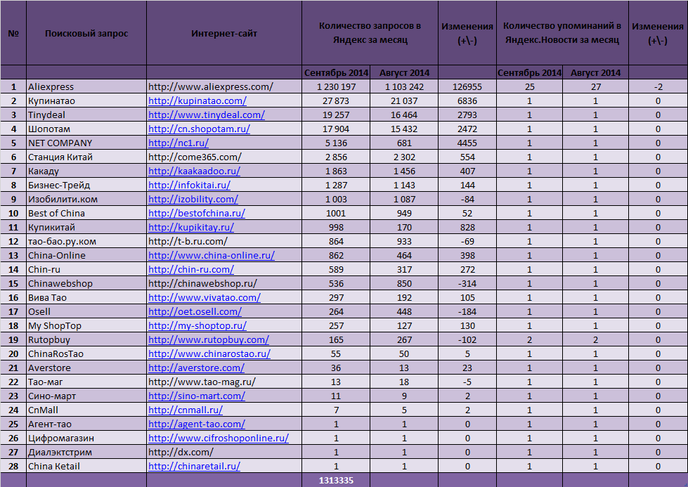Click the chinaretail.ru link
This screenshot has height=487, width=688.
194,466
